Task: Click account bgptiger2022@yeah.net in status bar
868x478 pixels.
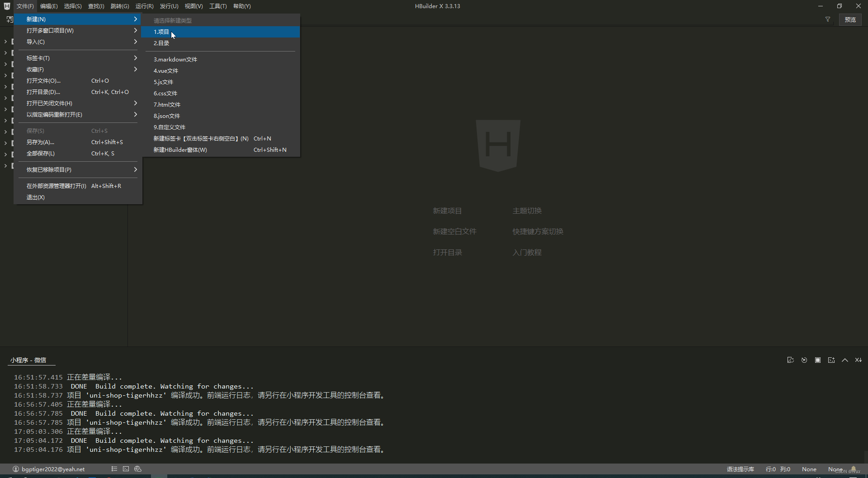Action: pos(53,469)
